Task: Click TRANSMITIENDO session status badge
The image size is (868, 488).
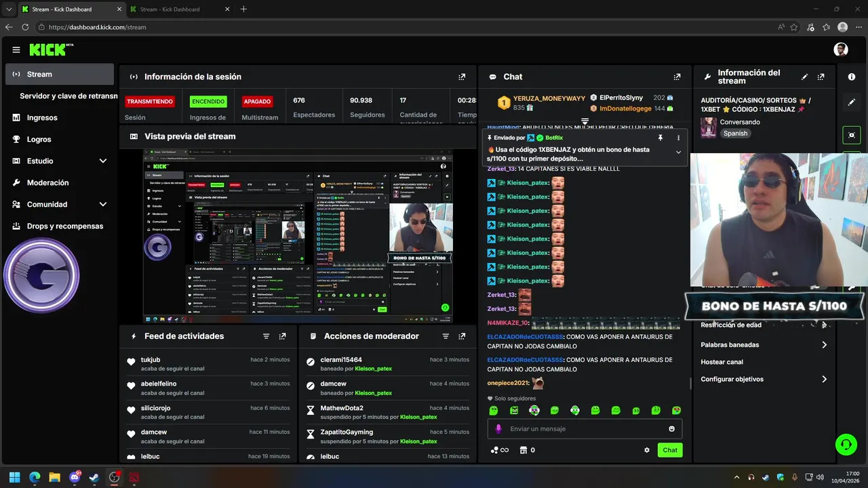Action: pos(149,102)
